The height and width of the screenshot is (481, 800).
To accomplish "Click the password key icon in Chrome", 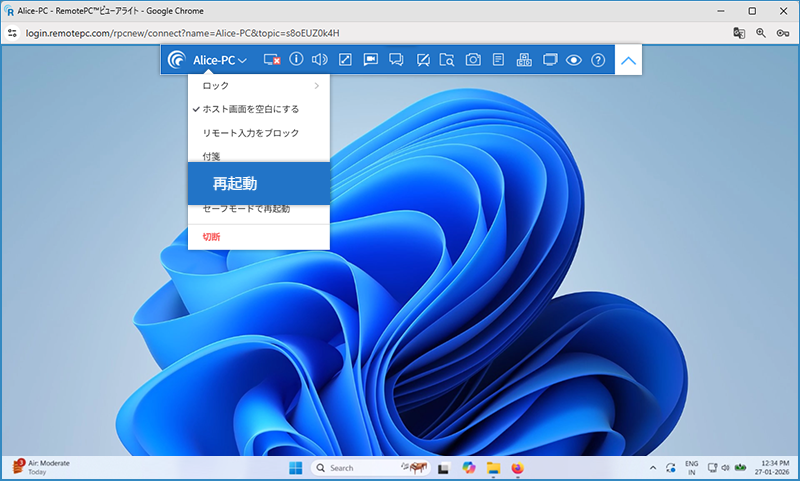I will [x=783, y=33].
